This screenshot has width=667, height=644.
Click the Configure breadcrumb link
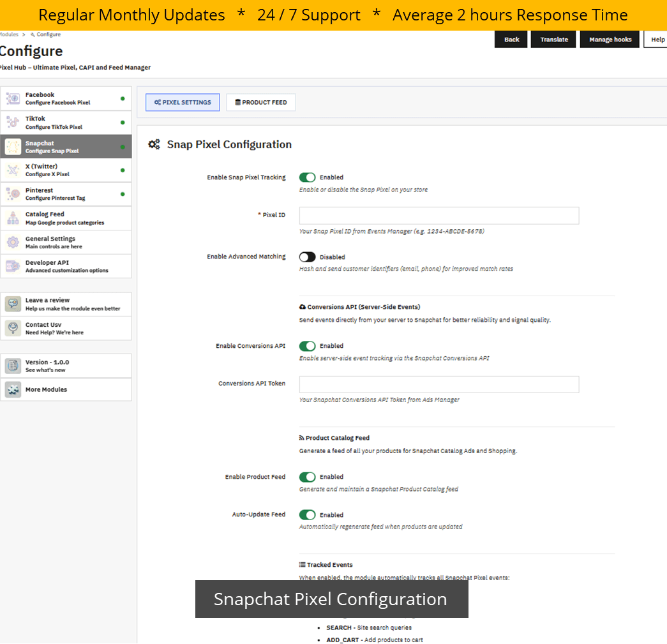(45, 34)
